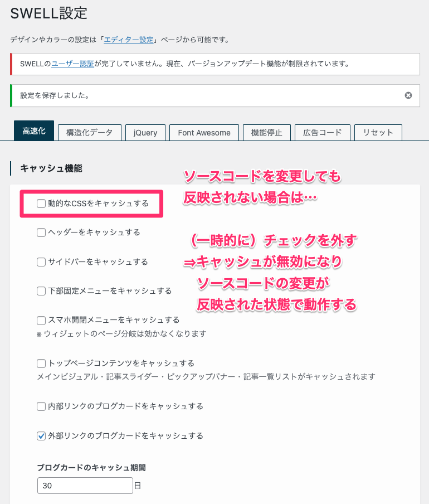Go to the リセット tab
429x504 pixels.
pyautogui.click(x=378, y=133)
